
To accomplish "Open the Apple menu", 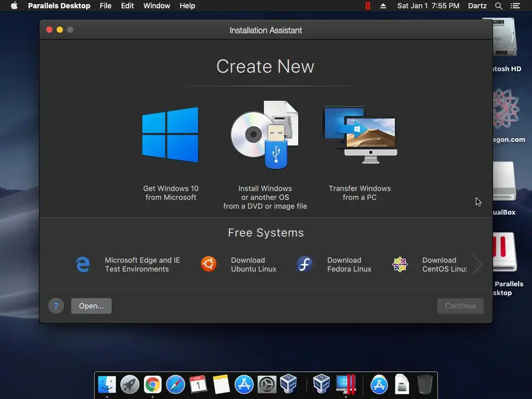I will click(14, 6).
